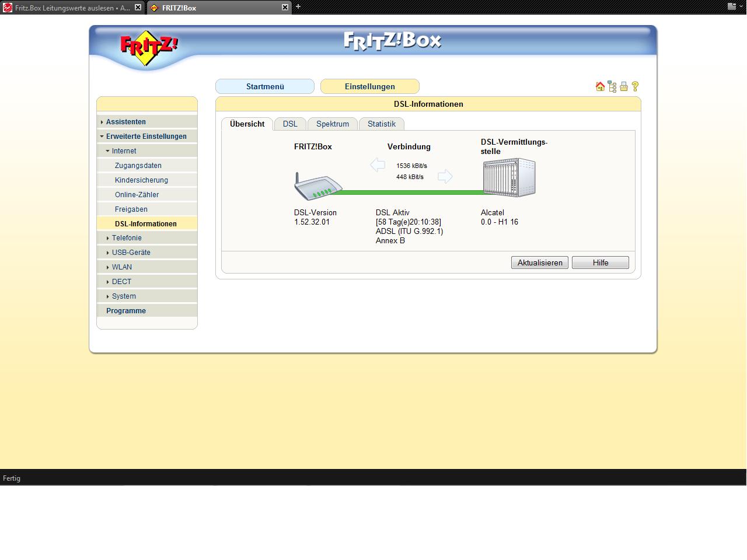Select Einstellungen in the top navigation
Image resolution: width=747 pixels, height=560 pixels.
click(369, 86)
